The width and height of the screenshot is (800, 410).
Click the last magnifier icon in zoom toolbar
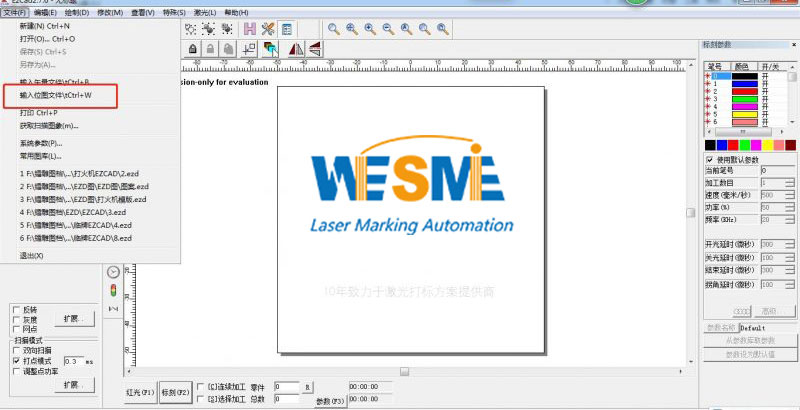[441, 29]
